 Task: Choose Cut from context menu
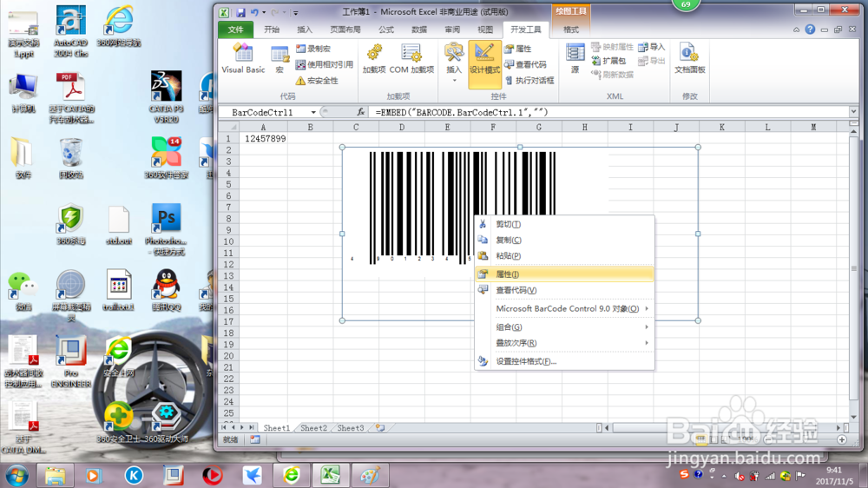click(x=564, y=224)
